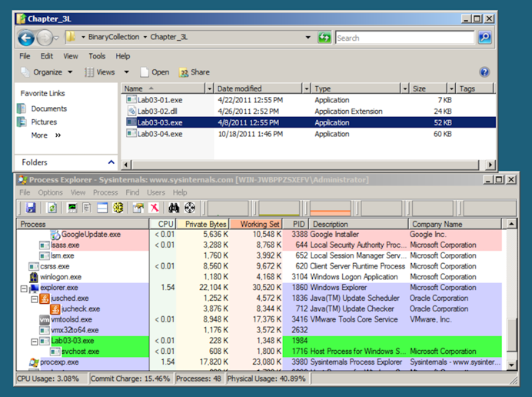Click the blue Help question mark icon

484,72
